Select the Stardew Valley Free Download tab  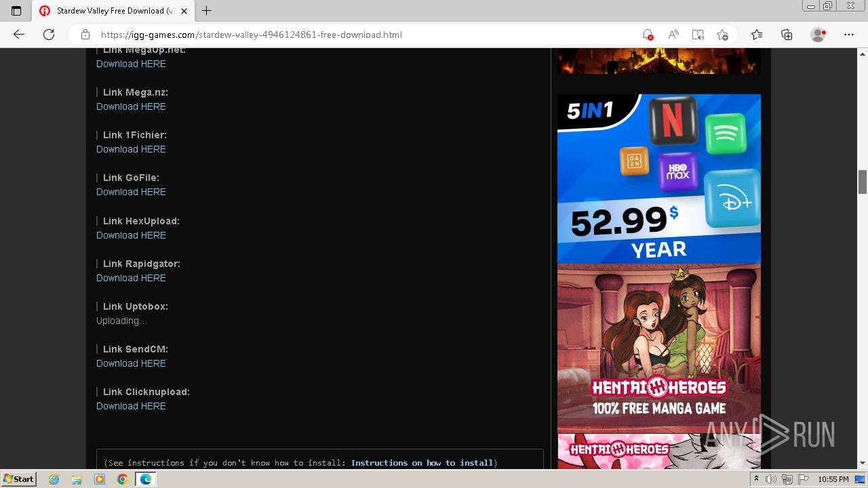(114, 11)
